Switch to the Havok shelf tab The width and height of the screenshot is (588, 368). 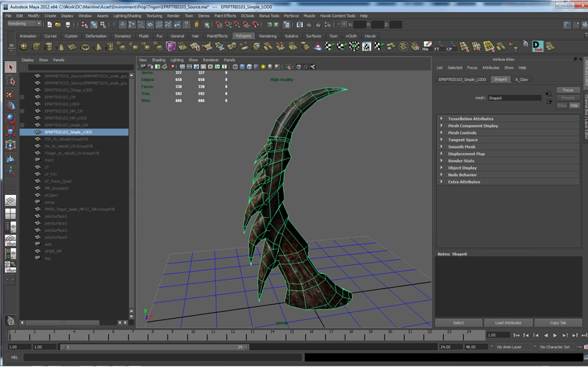pos(370,36)
